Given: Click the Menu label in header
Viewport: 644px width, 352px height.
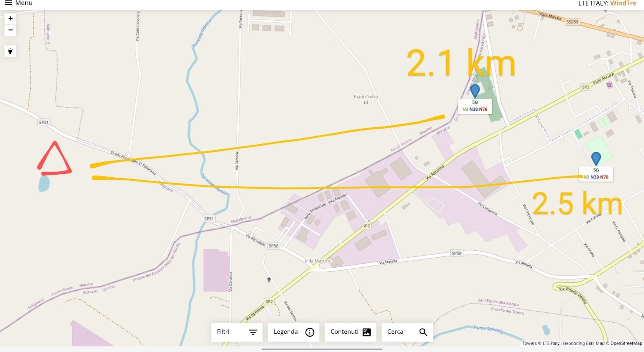Looking at the screenshot, I should [x=24, y=3].
